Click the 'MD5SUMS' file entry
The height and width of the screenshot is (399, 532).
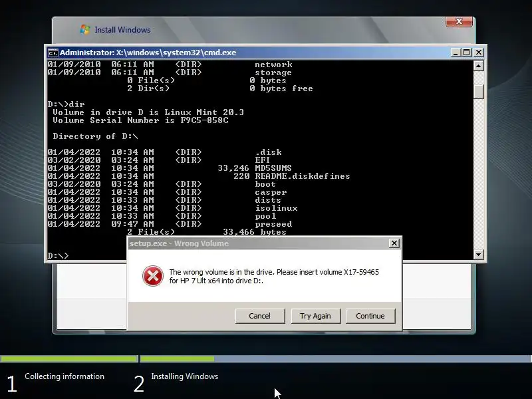pos(273,168)
